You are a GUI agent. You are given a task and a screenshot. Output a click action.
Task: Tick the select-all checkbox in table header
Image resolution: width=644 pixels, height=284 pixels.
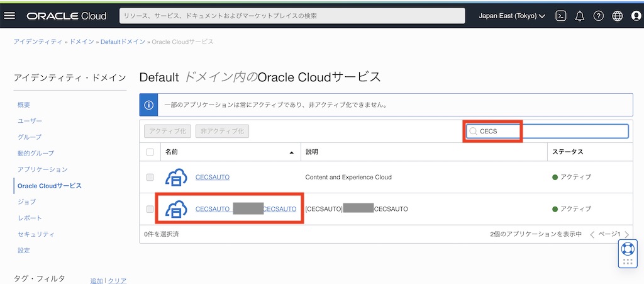[150, 152]
